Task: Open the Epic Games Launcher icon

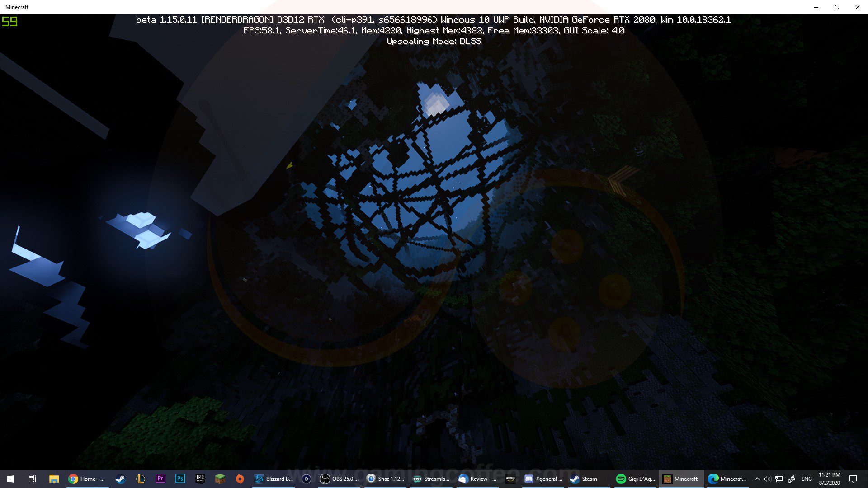Action: click(200, 479)
